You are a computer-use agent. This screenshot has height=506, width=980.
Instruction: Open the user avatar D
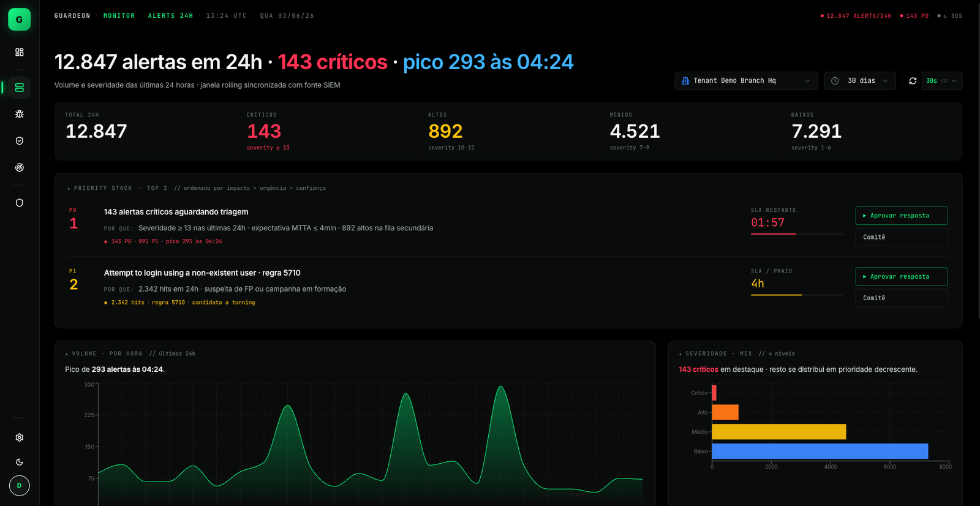tap(20, 486)
